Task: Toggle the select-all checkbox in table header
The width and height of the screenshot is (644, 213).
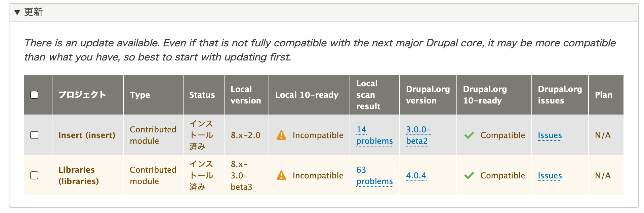Action: [x=34, y=95]
